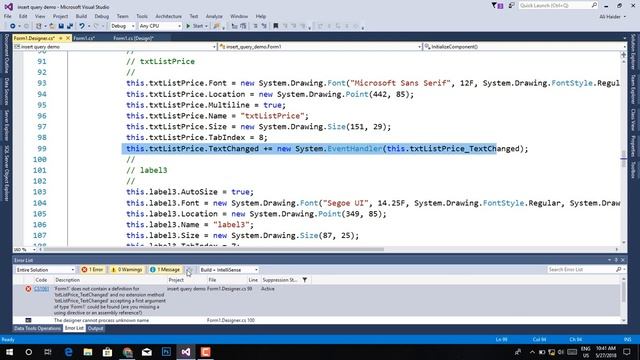This screenshot has height=360, width=640.
Task: Click the Undo arrow icon
Action: 82,26
